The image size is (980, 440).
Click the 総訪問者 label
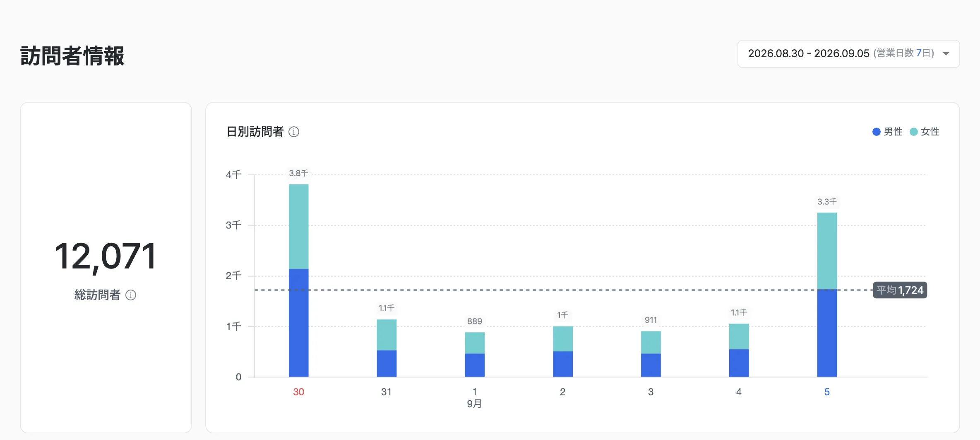pos(97,295)
